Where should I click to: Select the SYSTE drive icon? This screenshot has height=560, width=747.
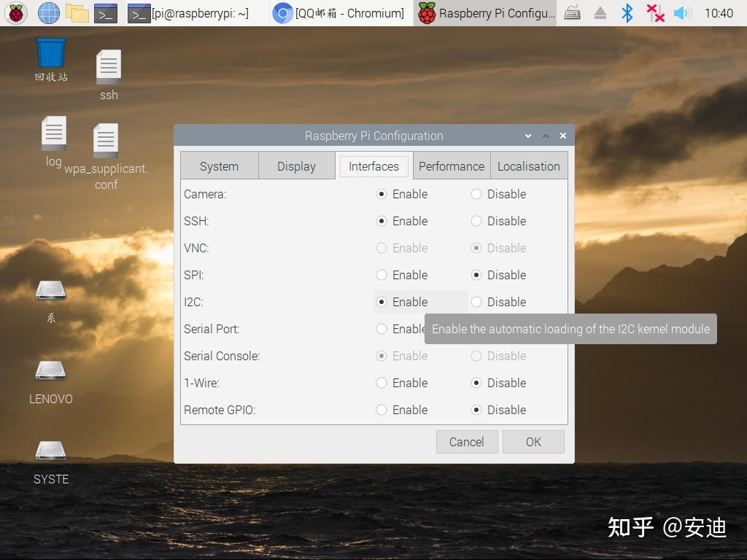pyautogui.click(x=50, y=462)
